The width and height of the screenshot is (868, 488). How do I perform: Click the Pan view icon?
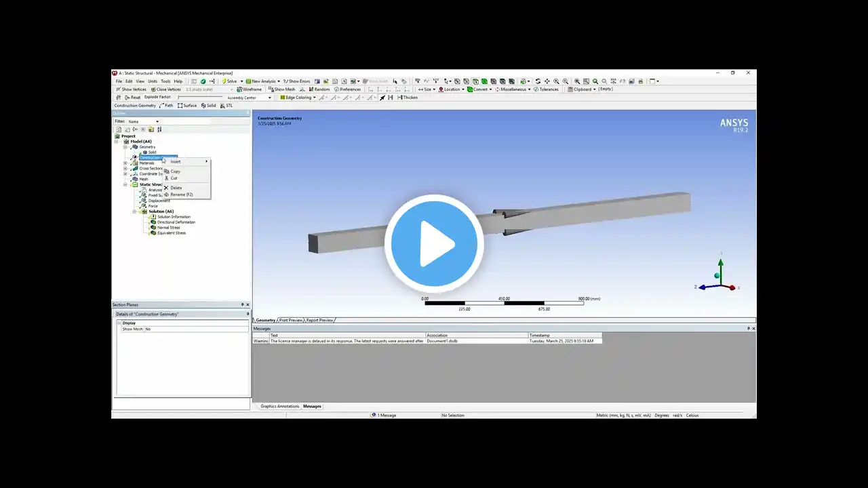click(x=547, y=81)
